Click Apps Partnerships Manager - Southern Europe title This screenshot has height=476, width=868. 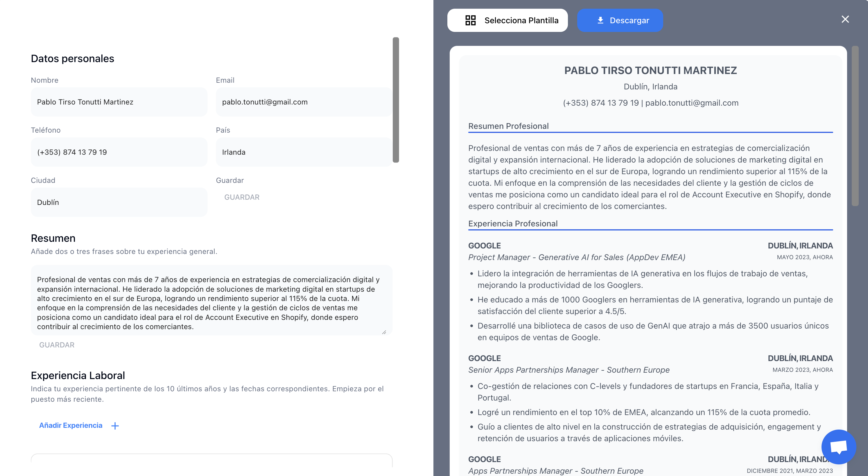pos(556,471)
